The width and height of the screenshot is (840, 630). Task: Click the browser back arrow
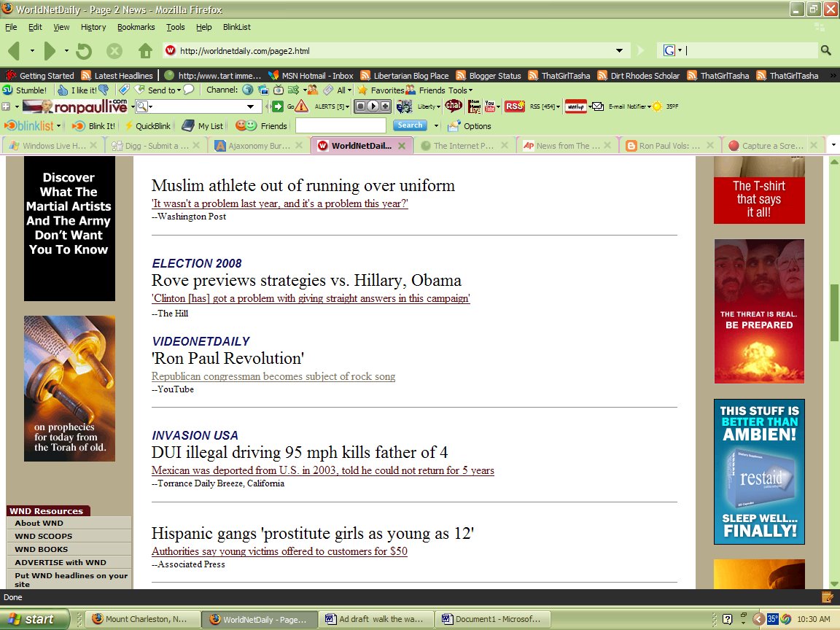click(x=15, y=51)
